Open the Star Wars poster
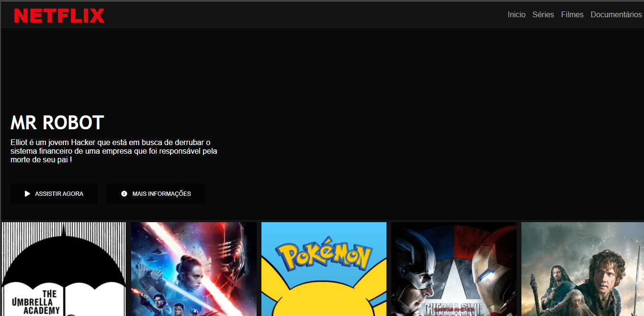644x316 pixels. click(193, 268)
